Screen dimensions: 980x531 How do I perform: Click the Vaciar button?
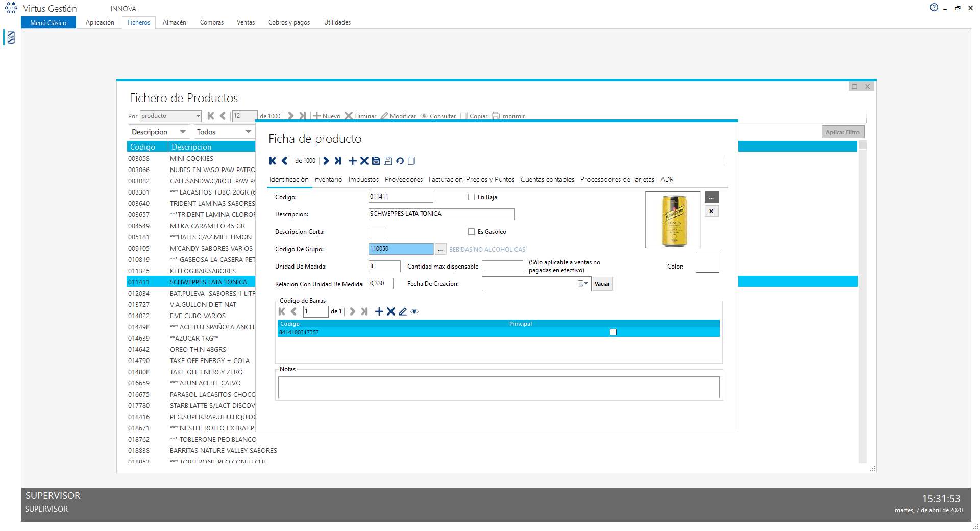point(602,284)
